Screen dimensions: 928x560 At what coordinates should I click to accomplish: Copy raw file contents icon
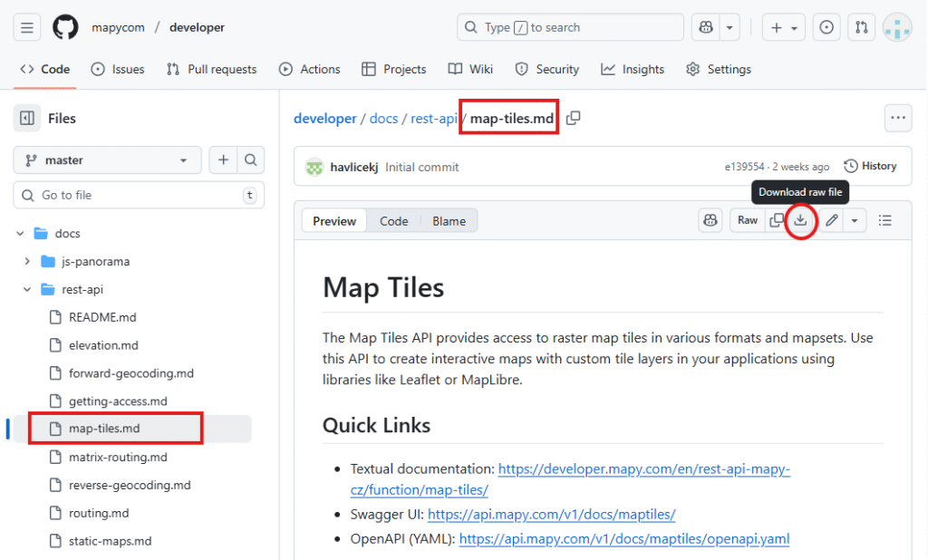(777, 220)
